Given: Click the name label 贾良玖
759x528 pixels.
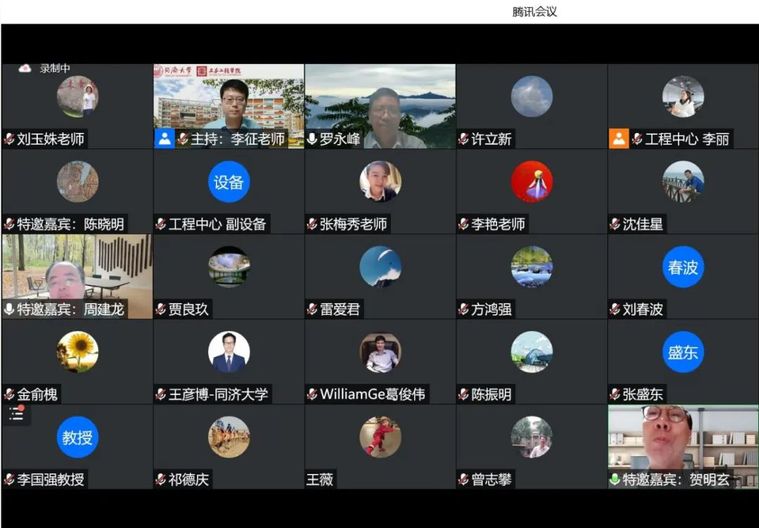Looking at the screenshot, I should pyautogui.click(x=188, y=309).
